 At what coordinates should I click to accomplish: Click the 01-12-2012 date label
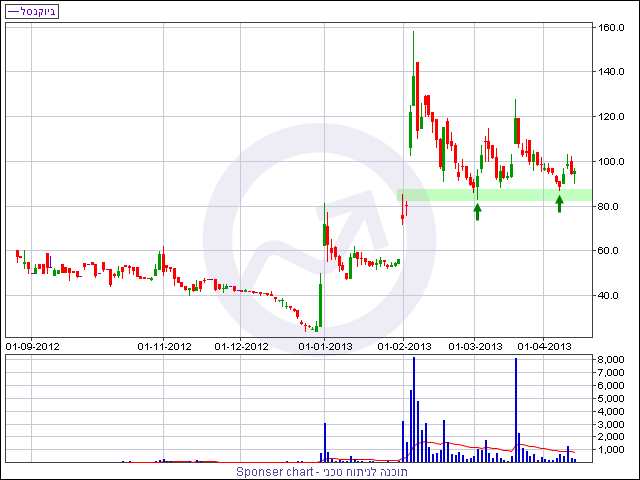[242, 347]
